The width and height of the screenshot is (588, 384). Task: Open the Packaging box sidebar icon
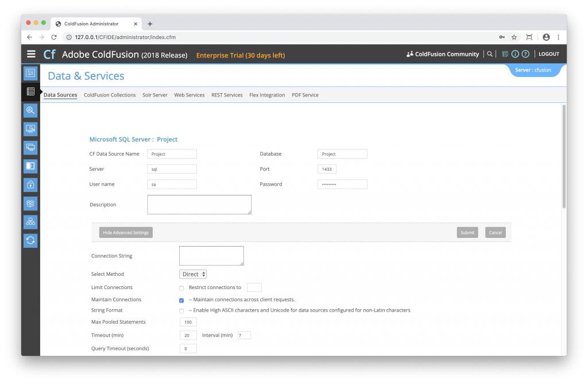[30, 203]
